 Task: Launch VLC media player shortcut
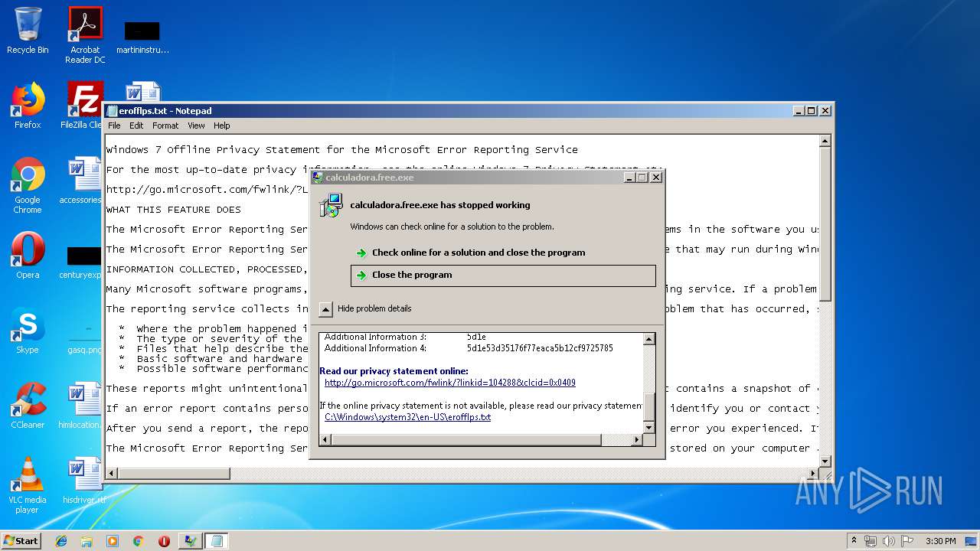point(28,485)
